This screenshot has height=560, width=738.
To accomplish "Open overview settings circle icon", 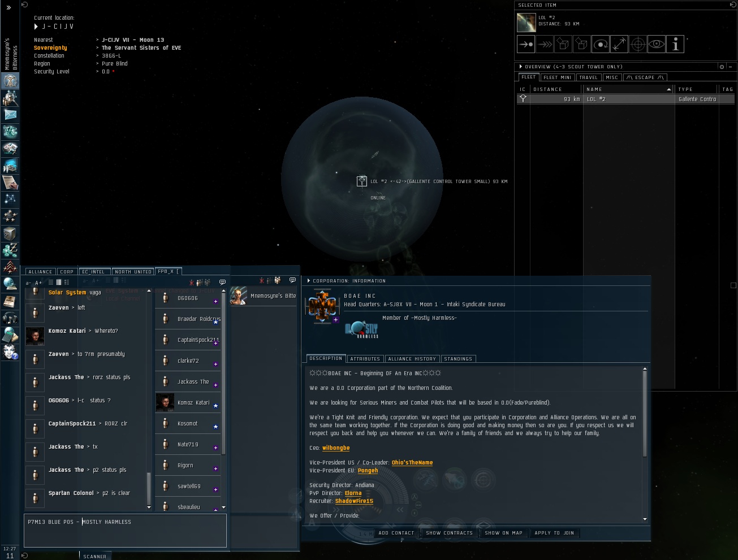I will 722,67.
